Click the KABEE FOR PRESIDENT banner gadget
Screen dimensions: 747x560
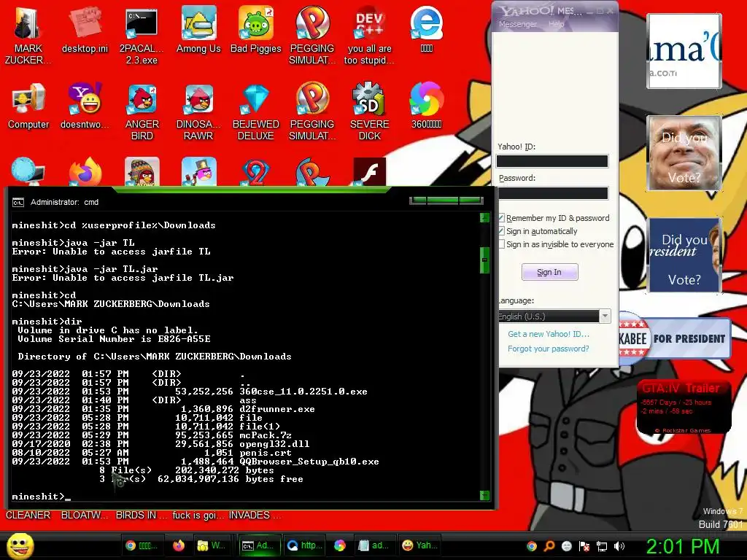coord(675,338)
